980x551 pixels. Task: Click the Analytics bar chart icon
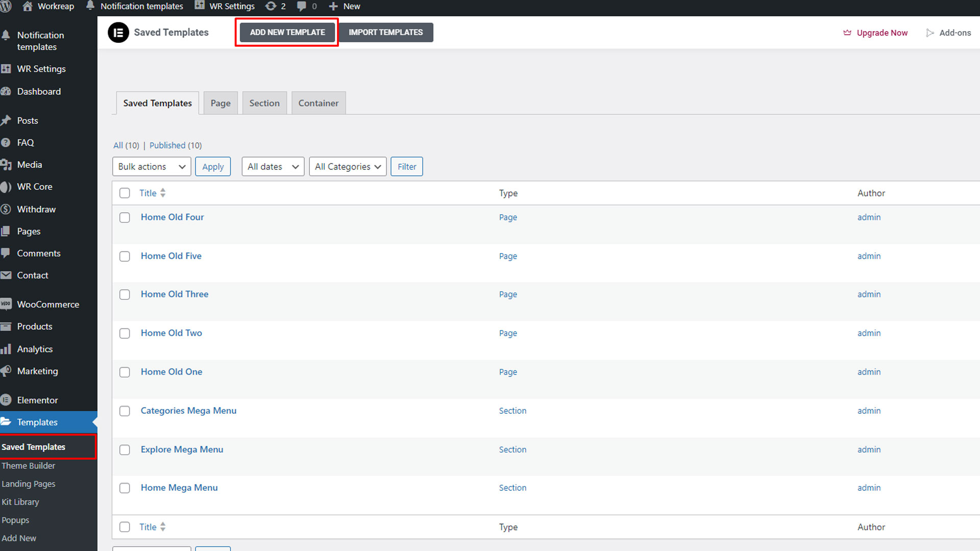6,349
